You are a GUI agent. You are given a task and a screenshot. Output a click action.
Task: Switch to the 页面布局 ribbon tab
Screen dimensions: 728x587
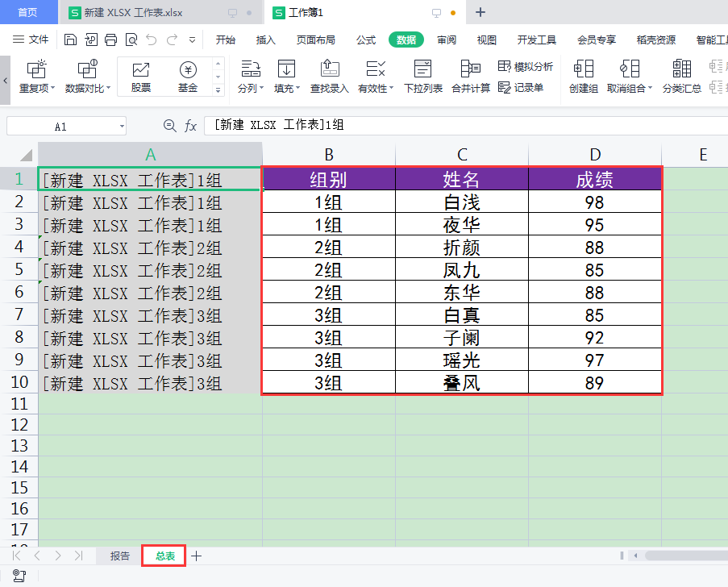tap(316, 40)
